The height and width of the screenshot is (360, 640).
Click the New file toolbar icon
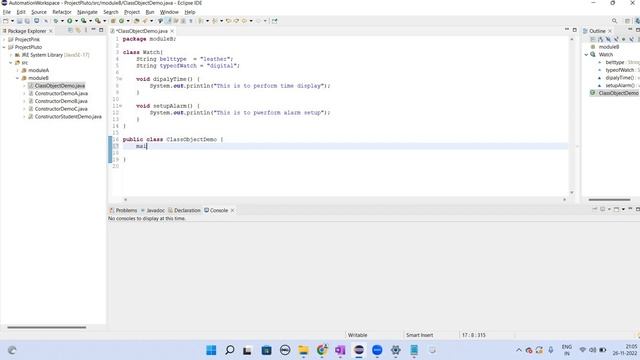coord(6,21)
